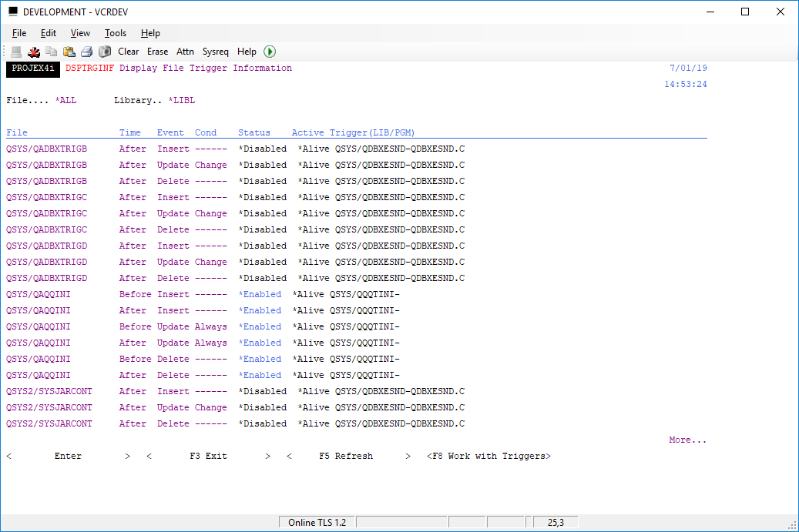
Task: Click the Help button in the toolbar
Action: [x=247, y=52]
